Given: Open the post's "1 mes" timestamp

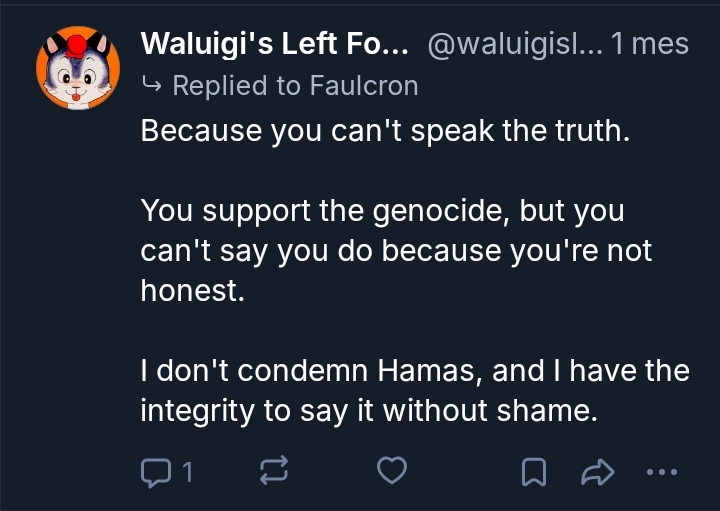Looking at the screenshot, I should [651, 44].
